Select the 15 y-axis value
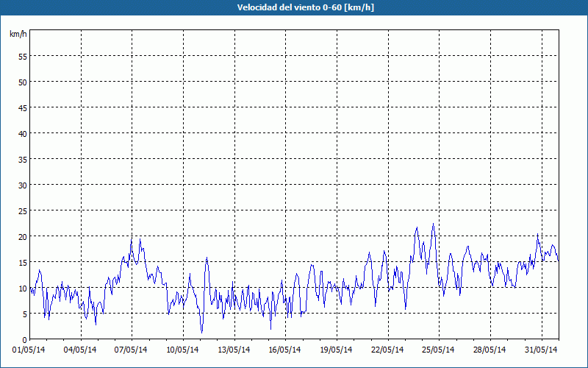The image size is (588, 368). click(23, 262)
